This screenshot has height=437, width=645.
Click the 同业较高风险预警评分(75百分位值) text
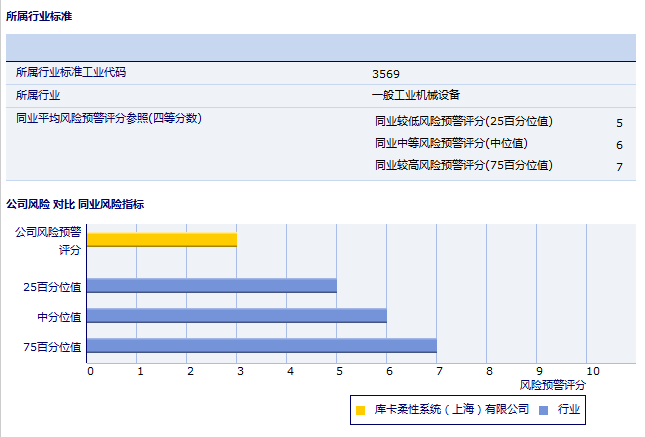click(463, 166)
